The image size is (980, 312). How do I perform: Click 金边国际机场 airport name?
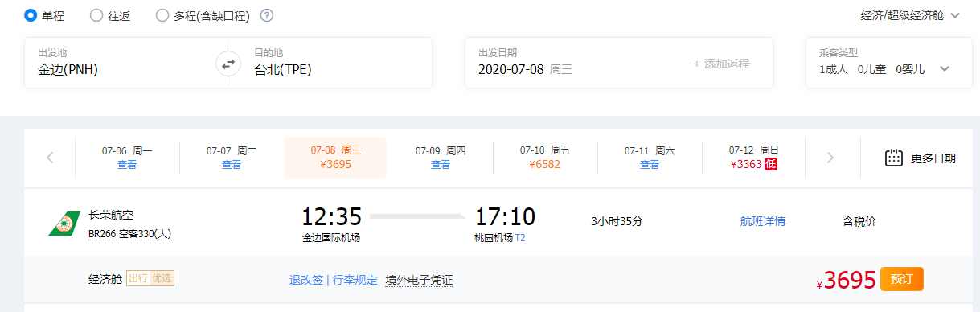point(331,238)
